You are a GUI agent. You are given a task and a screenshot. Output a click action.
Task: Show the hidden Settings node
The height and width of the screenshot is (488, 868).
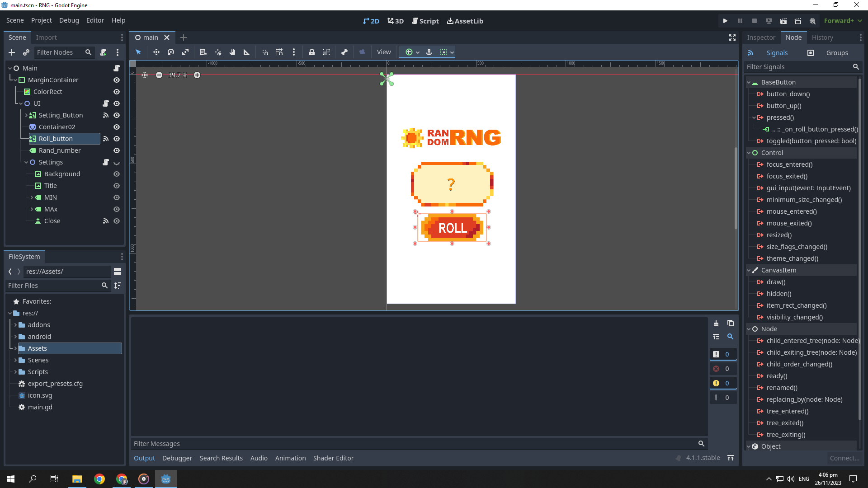click(117, 162)
